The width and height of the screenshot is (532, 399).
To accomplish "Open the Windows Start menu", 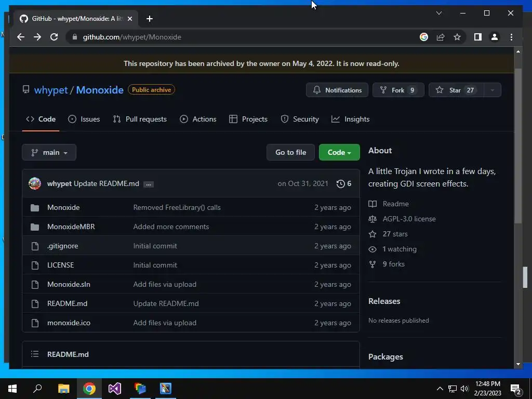I will coord(12,389).
